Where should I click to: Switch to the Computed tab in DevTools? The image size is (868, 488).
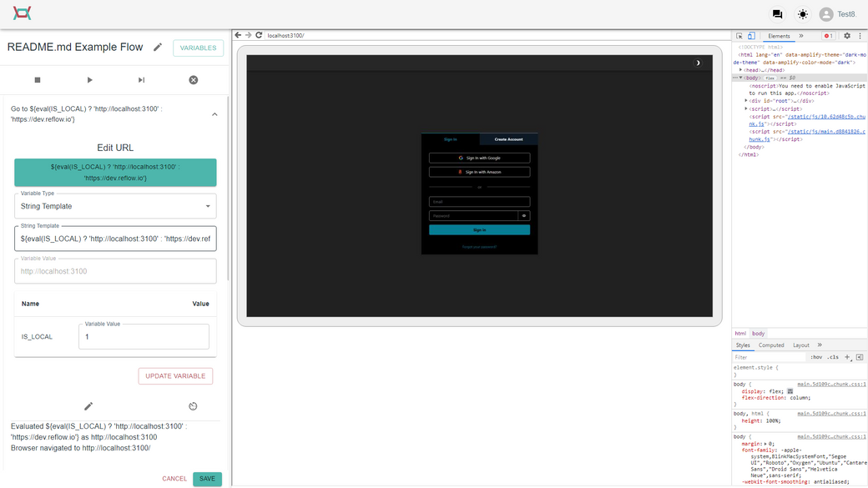coord(771,345)
